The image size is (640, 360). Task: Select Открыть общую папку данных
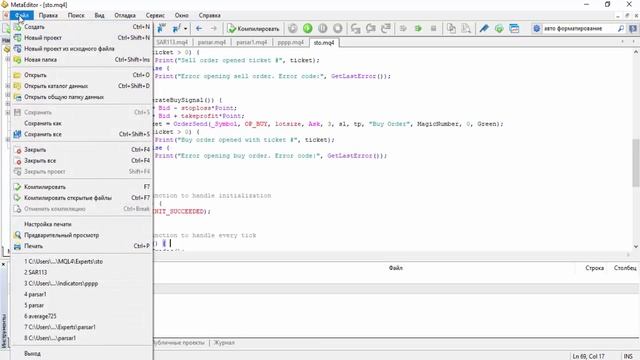point(82,98)
